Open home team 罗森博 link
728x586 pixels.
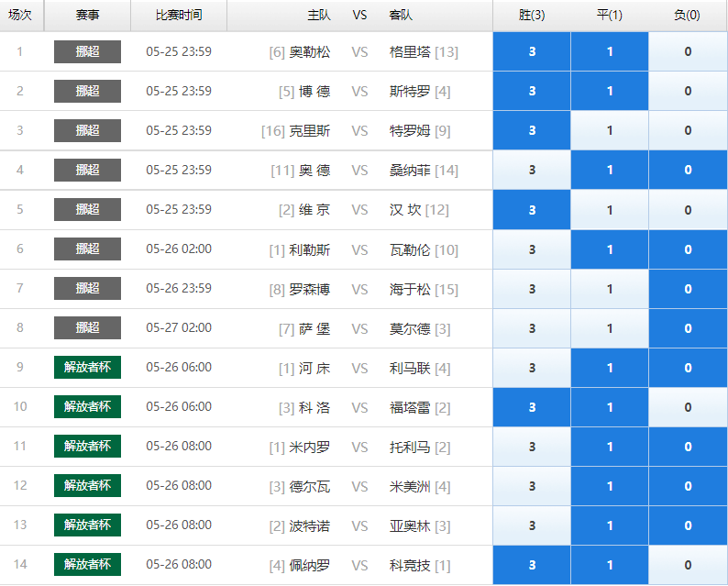[310, 289]
